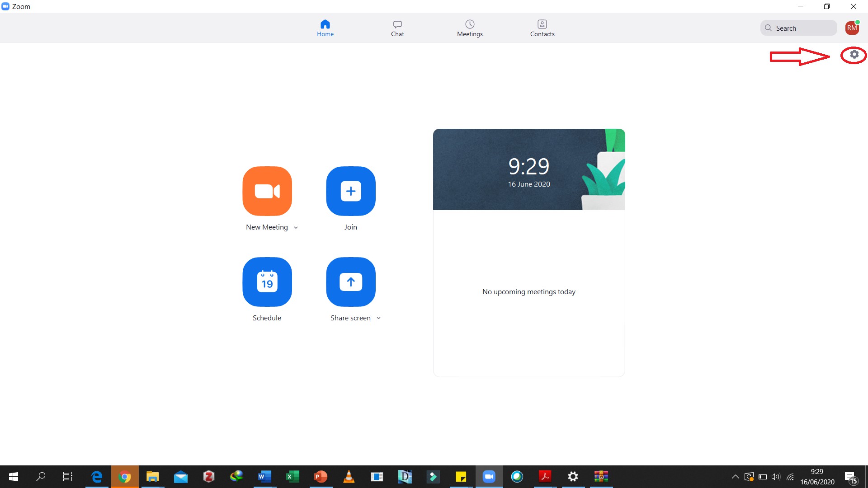868x488 pixels.
Task: Switch to the Chat tab
Action: tap(397, 28)
